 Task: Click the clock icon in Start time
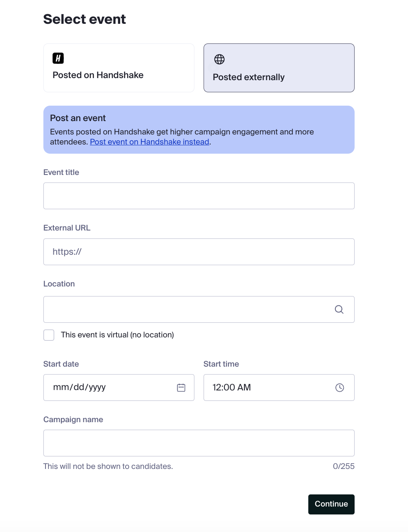(340, 388)
